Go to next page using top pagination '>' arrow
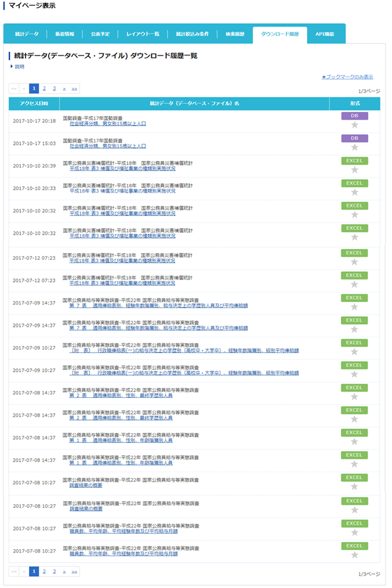The height and width of the screenshot is (588, 392). click(64, 89)
